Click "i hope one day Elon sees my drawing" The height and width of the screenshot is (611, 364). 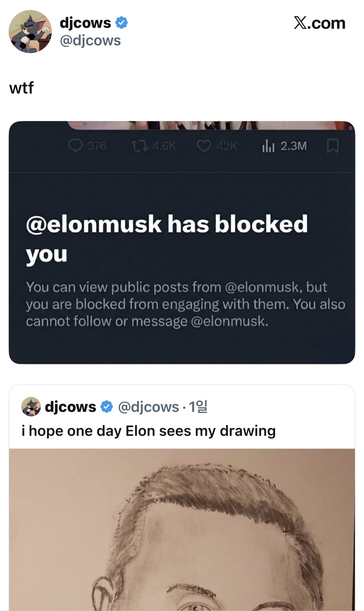[149, 431]
